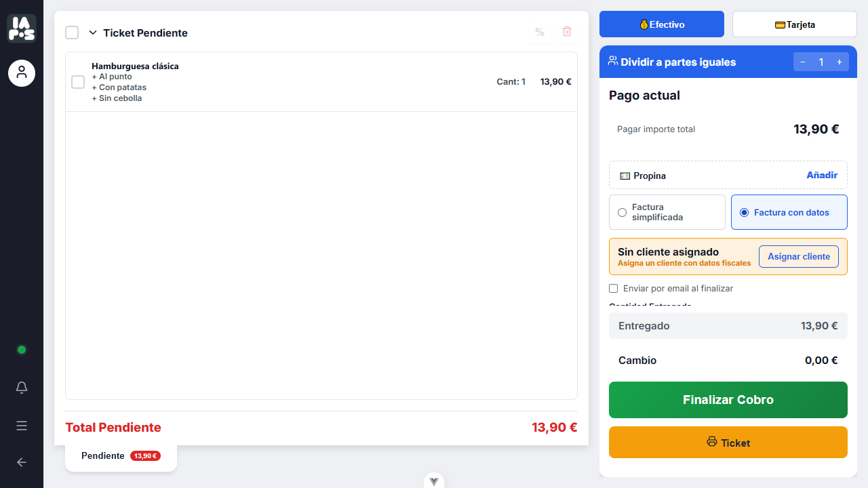Click the Cambio 0,00 € value
This screenshot has width=868, height=488.
tap(821, 361)
